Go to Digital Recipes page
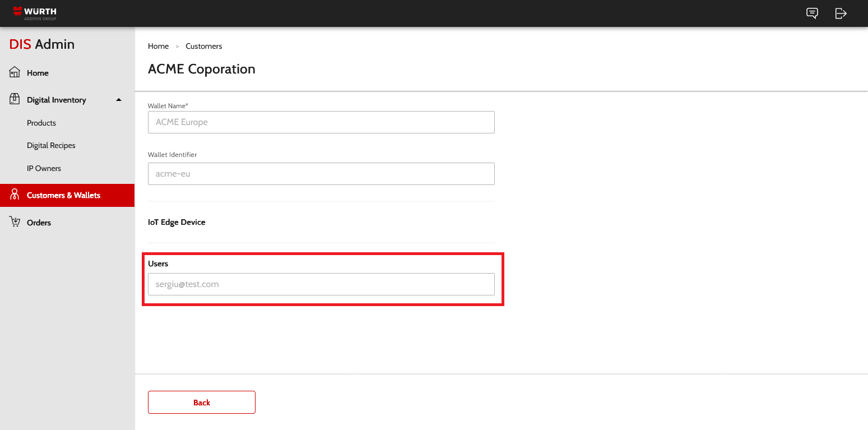 click(51, 145)
